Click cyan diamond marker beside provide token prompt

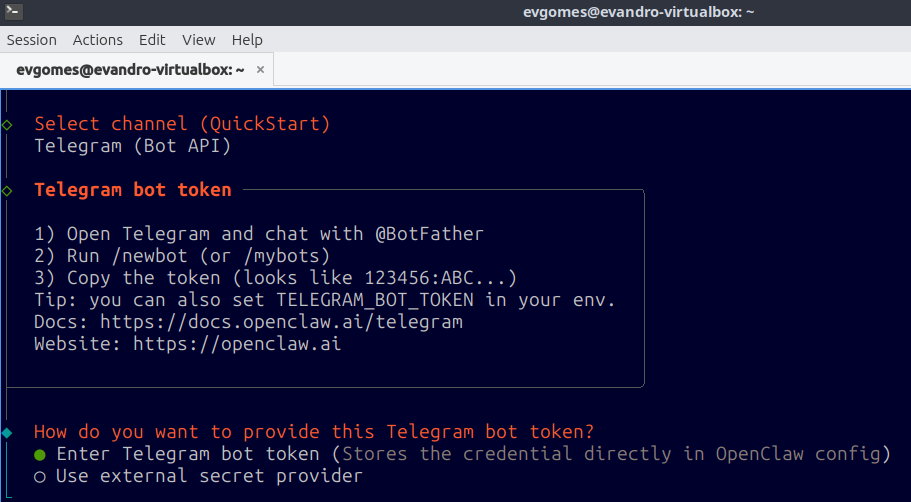coord(7,433)
